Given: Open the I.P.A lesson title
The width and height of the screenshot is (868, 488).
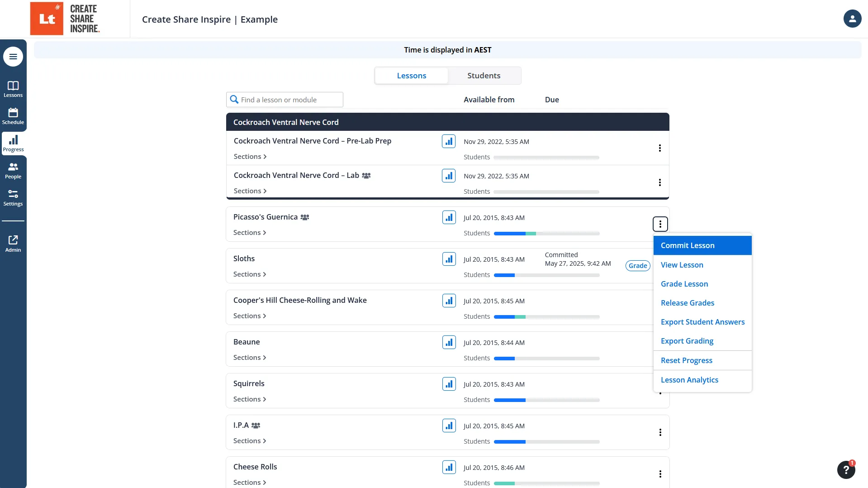Looking at the screenshot, I should [x=241, y=425].
